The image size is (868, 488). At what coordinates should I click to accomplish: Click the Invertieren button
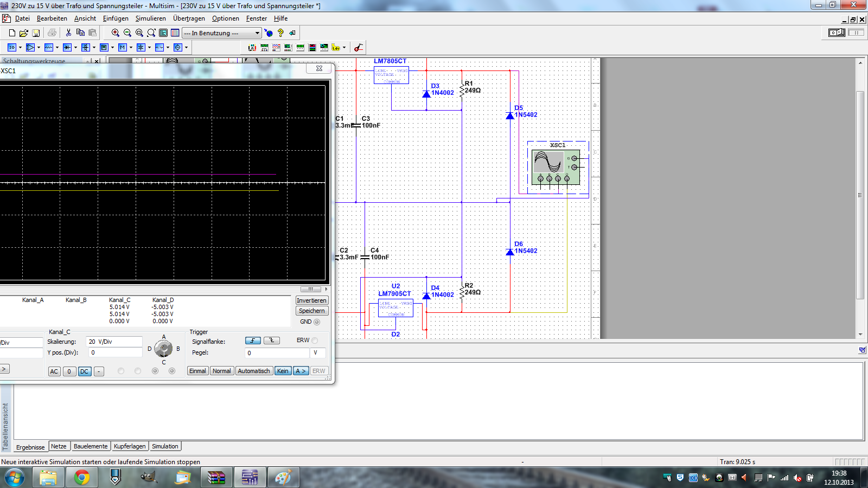tap(311, 300)
